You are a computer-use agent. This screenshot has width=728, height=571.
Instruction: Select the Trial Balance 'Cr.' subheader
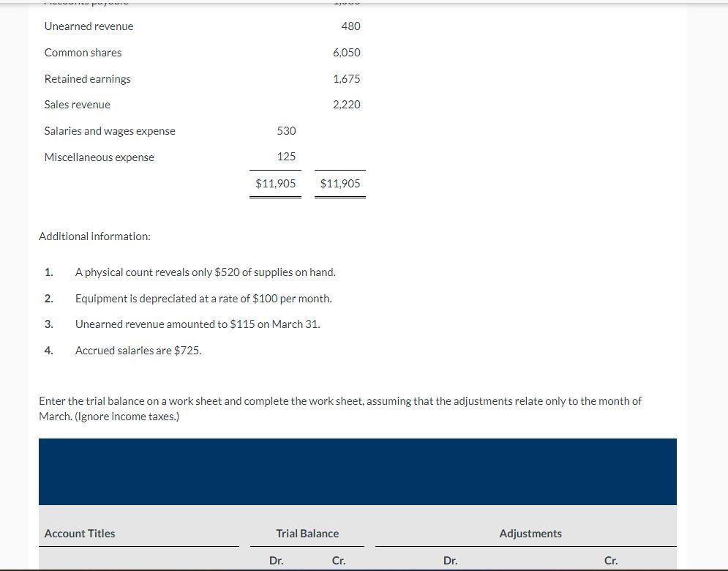point(339,561)
